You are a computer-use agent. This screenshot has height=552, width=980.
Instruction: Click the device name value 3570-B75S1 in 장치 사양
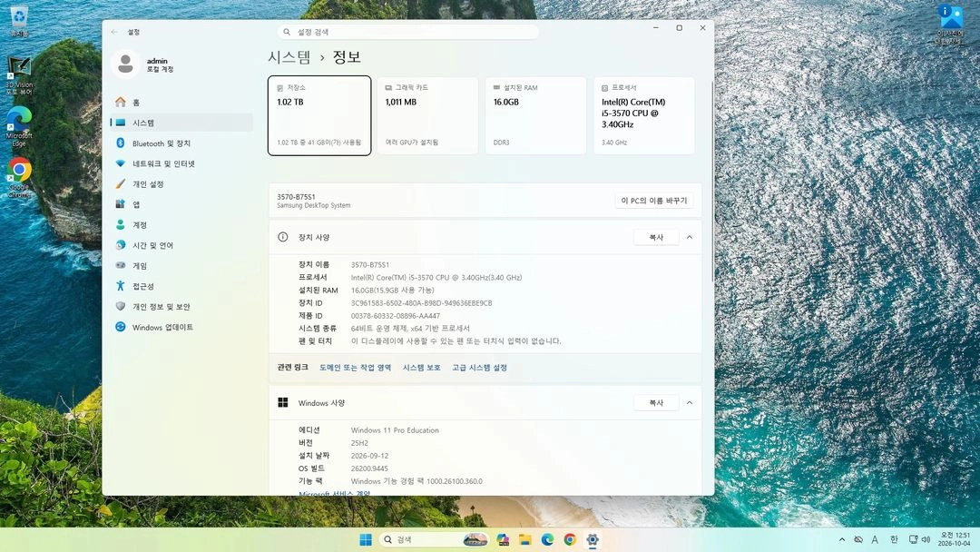[x=370, y=265]
